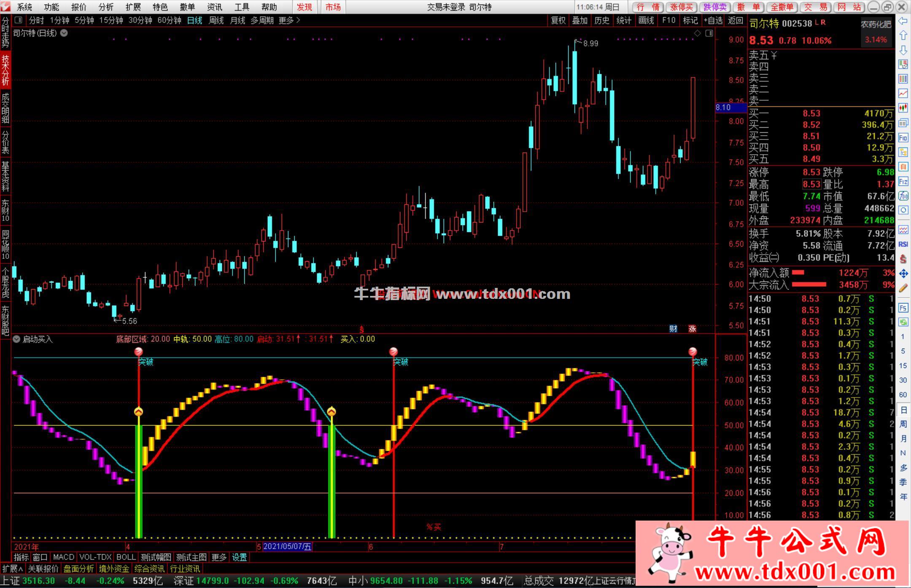Switch to 日 daily period in right toolbar
Screen dimensions: 911x588
903,410
